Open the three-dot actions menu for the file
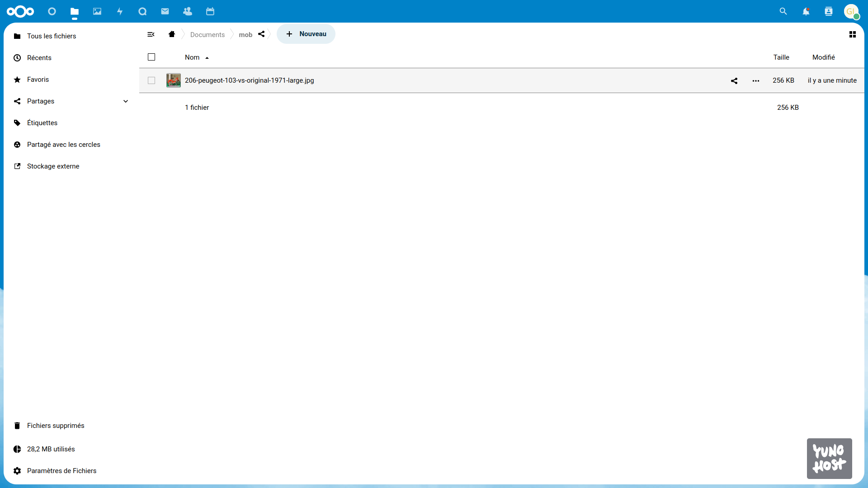Viewport: 868px width, 488px height. tap(756, 81)
